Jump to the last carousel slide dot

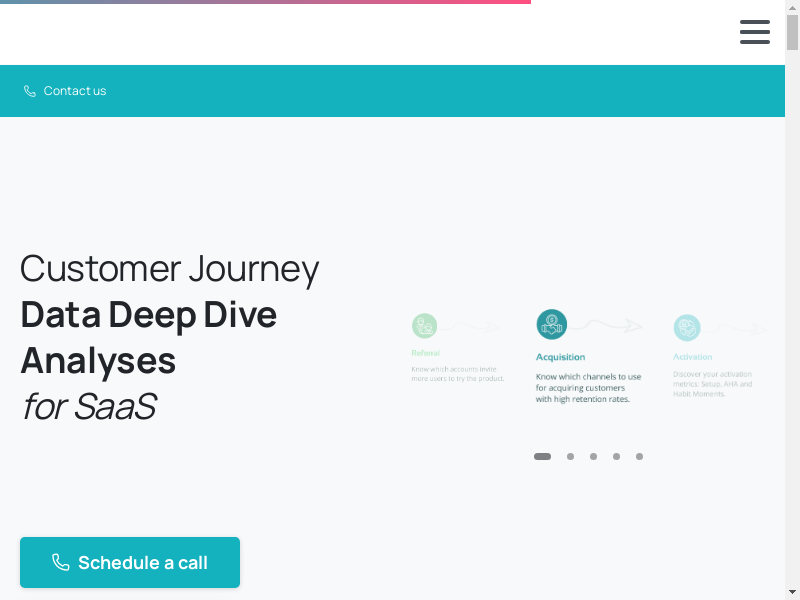click(x=639, y=456)
